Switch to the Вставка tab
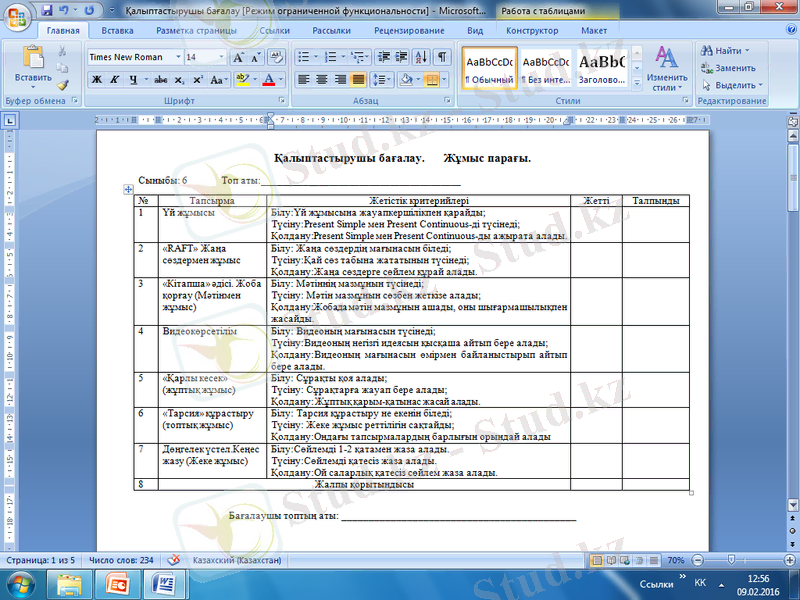This screenshot has width=800, height=600. pos(117,31)
